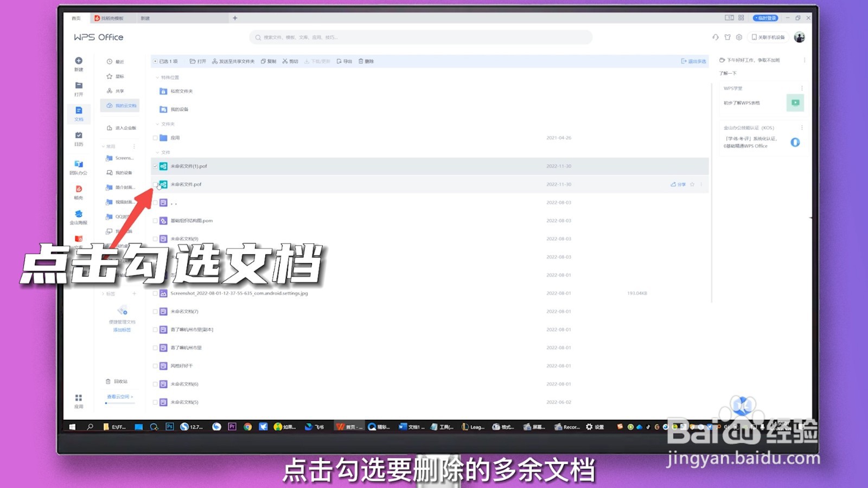Click the 退出多选 exit multi-select link
Screen dimensions: 868x488
694,61
